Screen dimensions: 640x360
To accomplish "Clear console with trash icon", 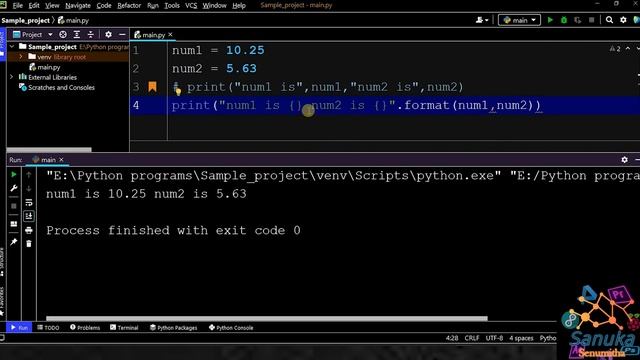I will point(29,244).
